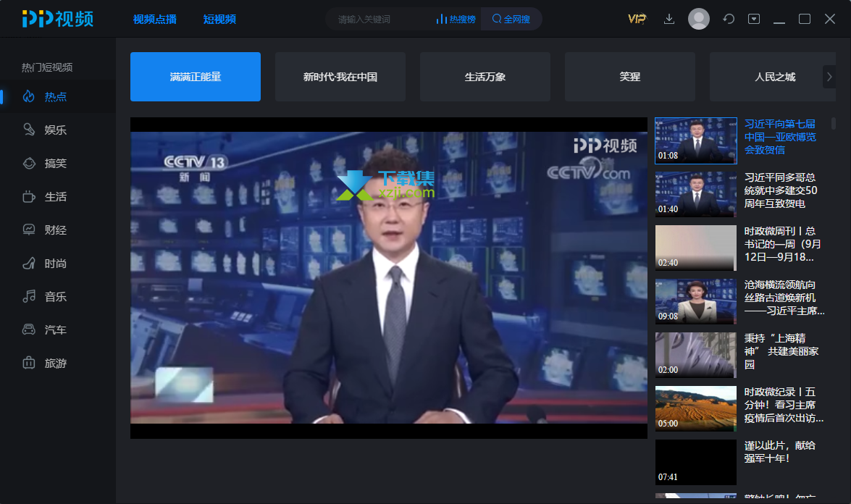The image size is (851, 504).
Task: Open 音乐 in the sidebar
Action: click(x=58, y=296)
